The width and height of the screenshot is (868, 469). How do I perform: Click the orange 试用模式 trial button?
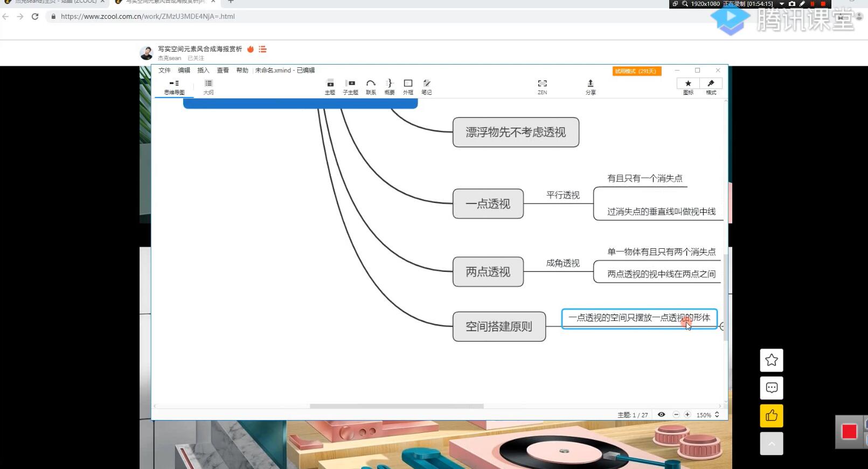tap(636, 71)
